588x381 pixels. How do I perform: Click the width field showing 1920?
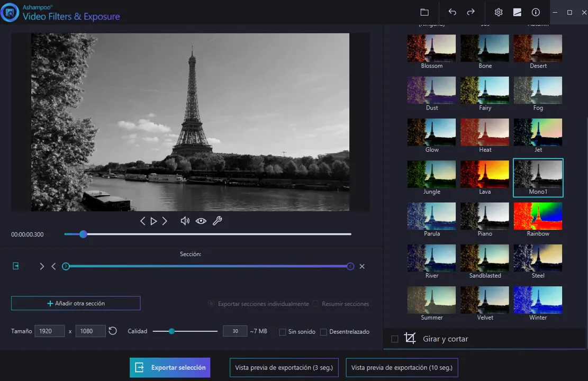(50, 331)
